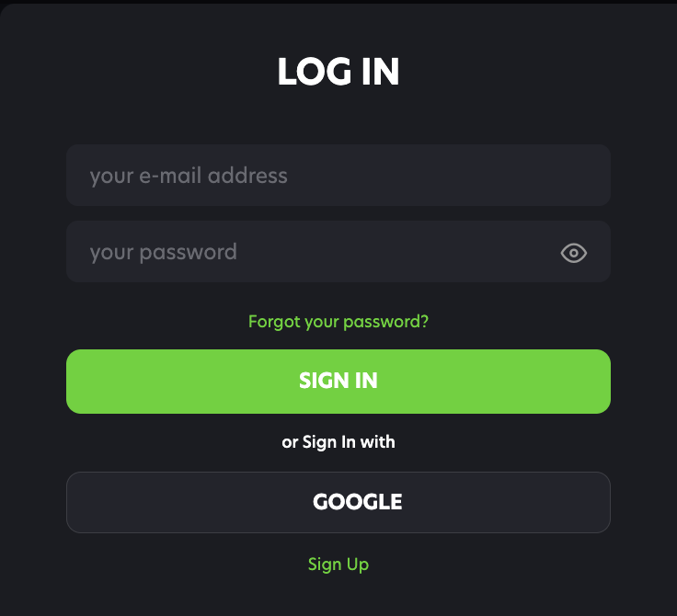Select the 'your password' text box
The height and width of the screenshot is (616, 677).
click(x=313, y=252)
